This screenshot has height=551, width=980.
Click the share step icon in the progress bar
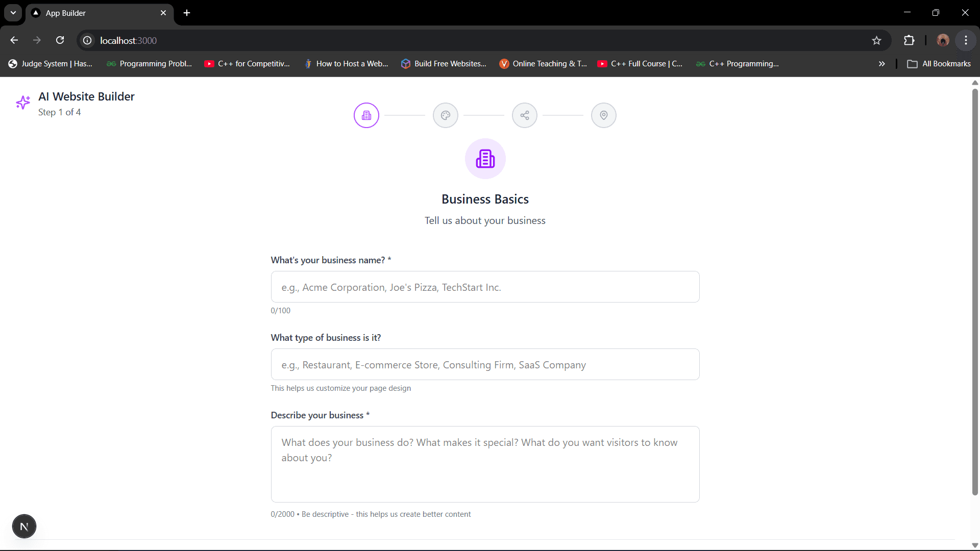(524, 115)
